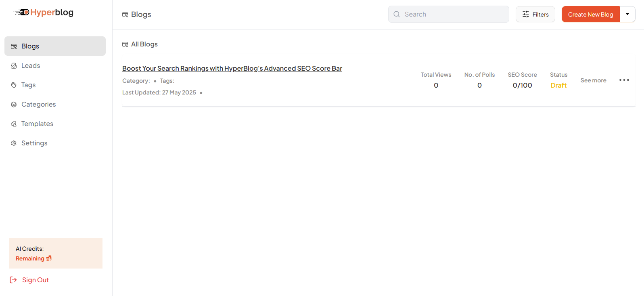Click the No. of Polls column label
644x296 pixels.
click(479, 75)
